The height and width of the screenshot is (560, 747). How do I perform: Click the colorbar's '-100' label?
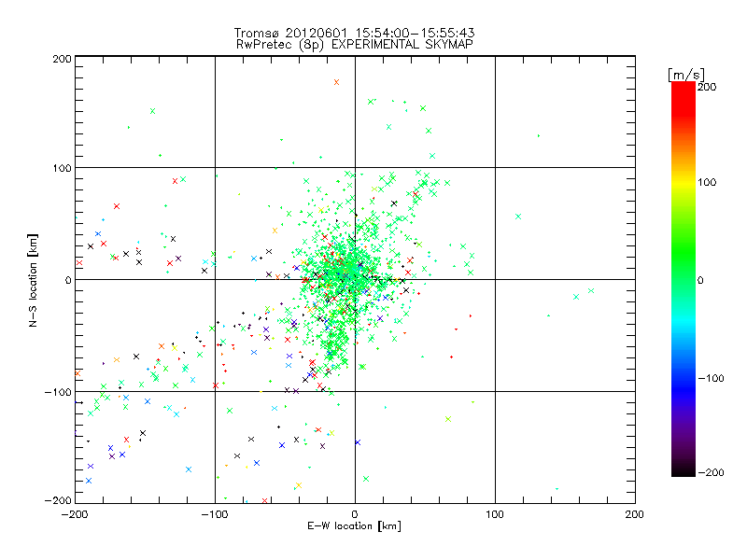(x=711, y=378)
